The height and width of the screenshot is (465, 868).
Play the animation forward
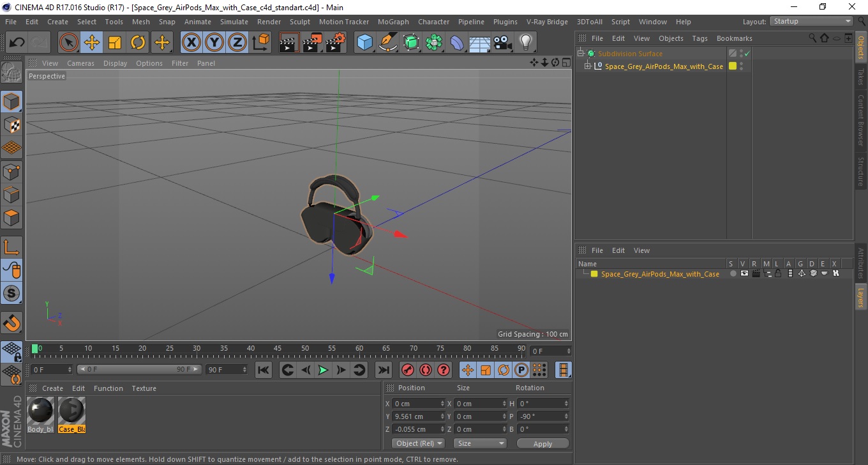tap(323, 370)
